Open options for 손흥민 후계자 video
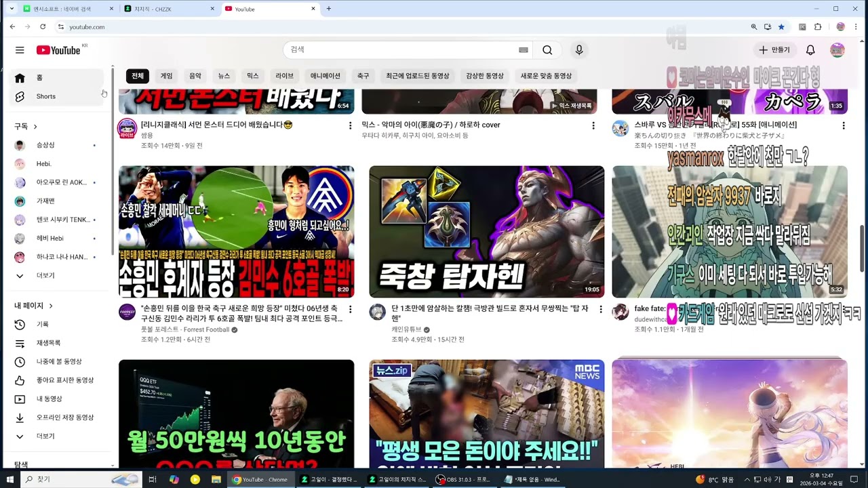868x488 pixels. (x=350, y=309)
